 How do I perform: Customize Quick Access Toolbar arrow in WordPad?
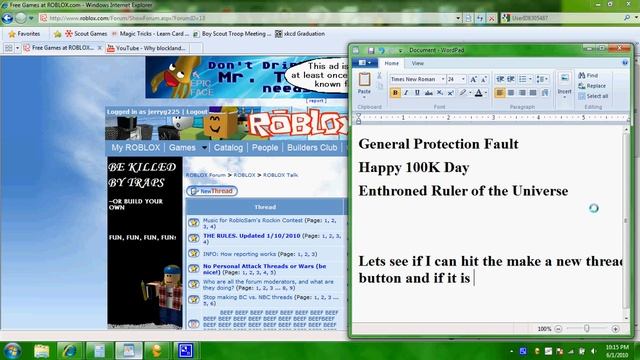coord(401,51)
